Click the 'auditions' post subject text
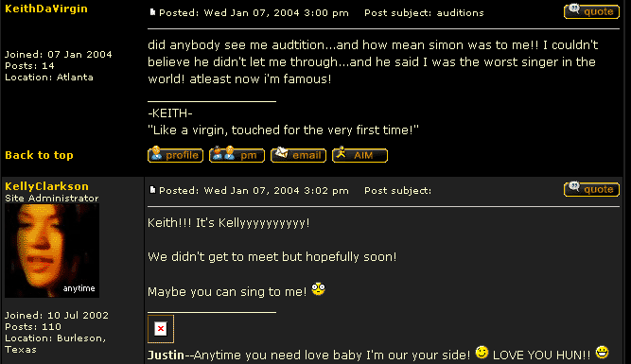This screenshot has width=631, height=364. 460,13
